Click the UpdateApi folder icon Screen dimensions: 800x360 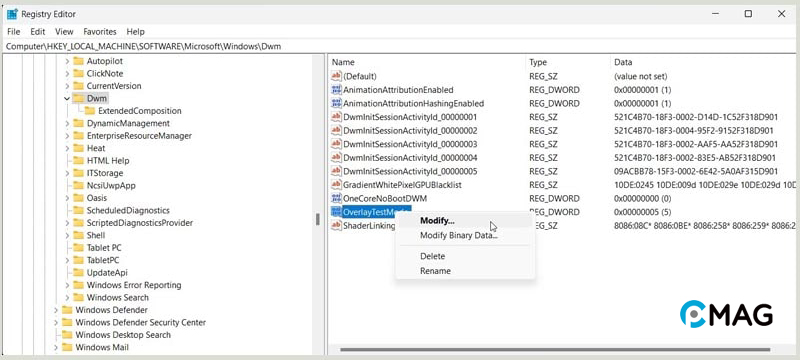click(78, 272)
